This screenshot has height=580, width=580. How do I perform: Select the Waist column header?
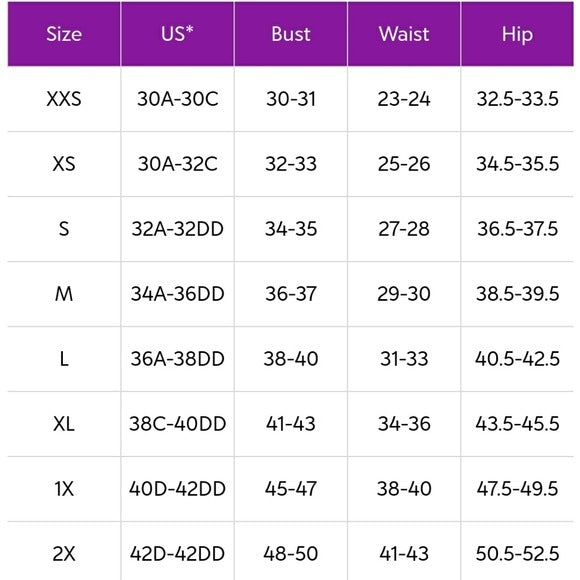tap(404, 34)
